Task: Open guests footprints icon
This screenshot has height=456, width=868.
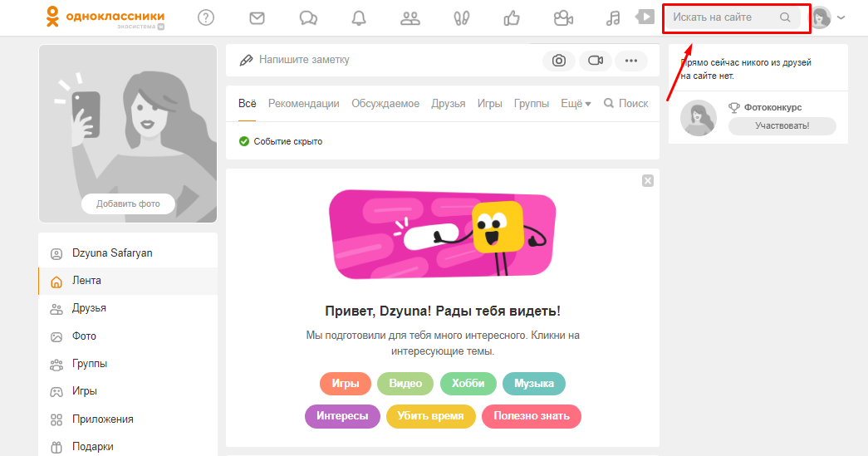Action: point(461,17)
